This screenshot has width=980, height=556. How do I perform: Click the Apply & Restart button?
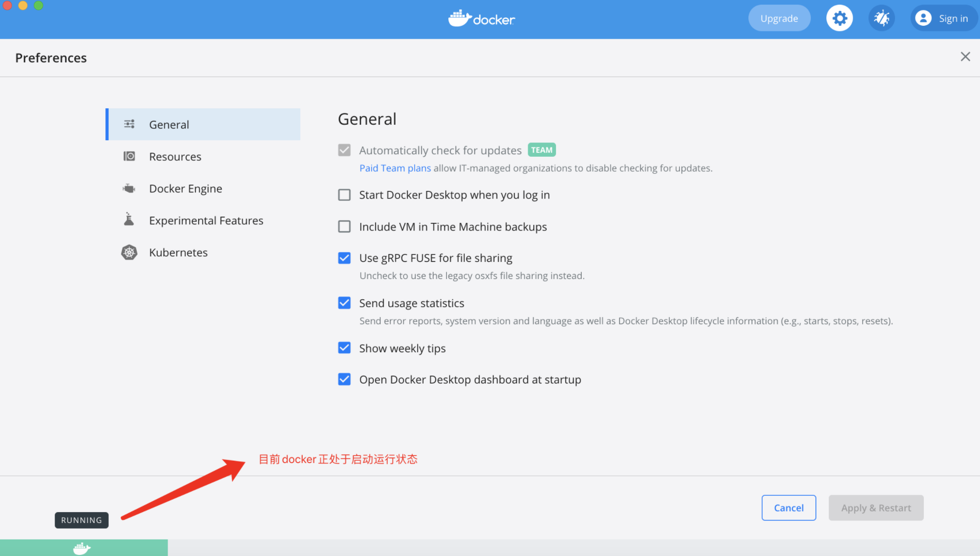[x=876, y=508]
